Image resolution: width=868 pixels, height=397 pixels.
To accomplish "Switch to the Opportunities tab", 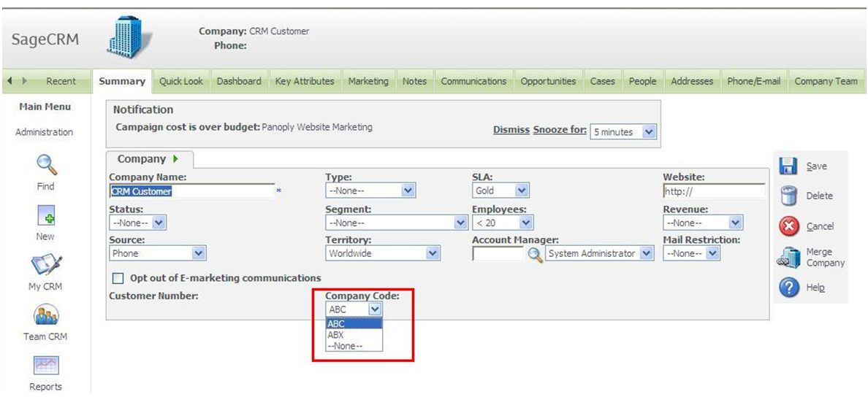I will [548, 81].
